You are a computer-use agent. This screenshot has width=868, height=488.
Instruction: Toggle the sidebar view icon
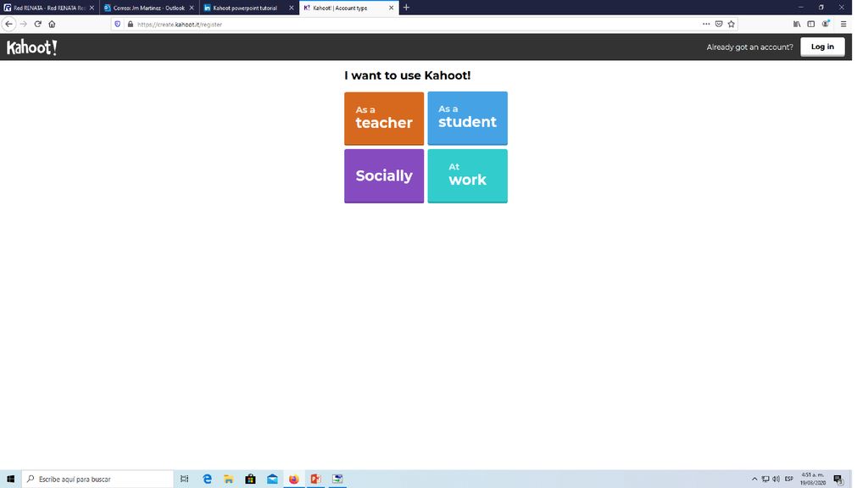tap(811, 24)
